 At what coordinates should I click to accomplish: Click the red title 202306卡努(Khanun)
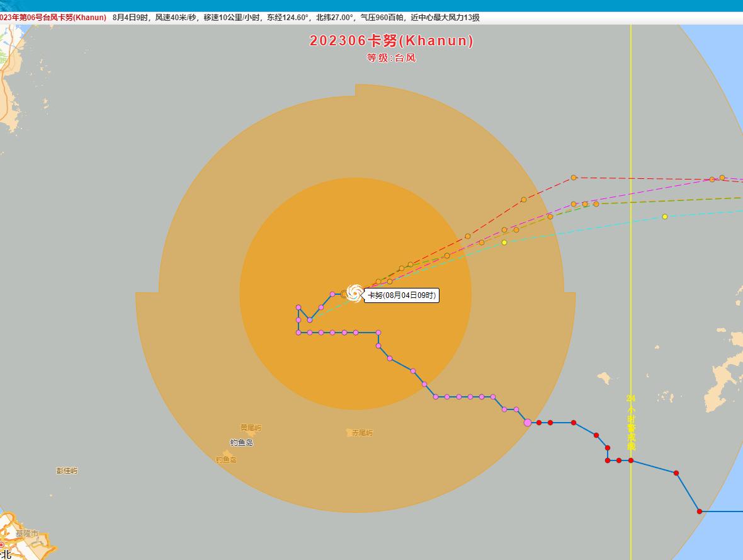click(x=392, y=40)
